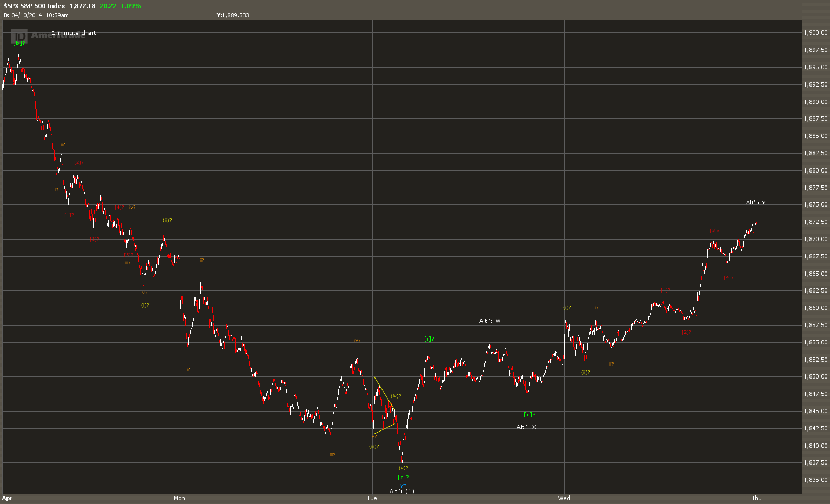Click the "1 minute chart" label
Viewport: 830px width, 504px height.
click(x=74, y=33)
